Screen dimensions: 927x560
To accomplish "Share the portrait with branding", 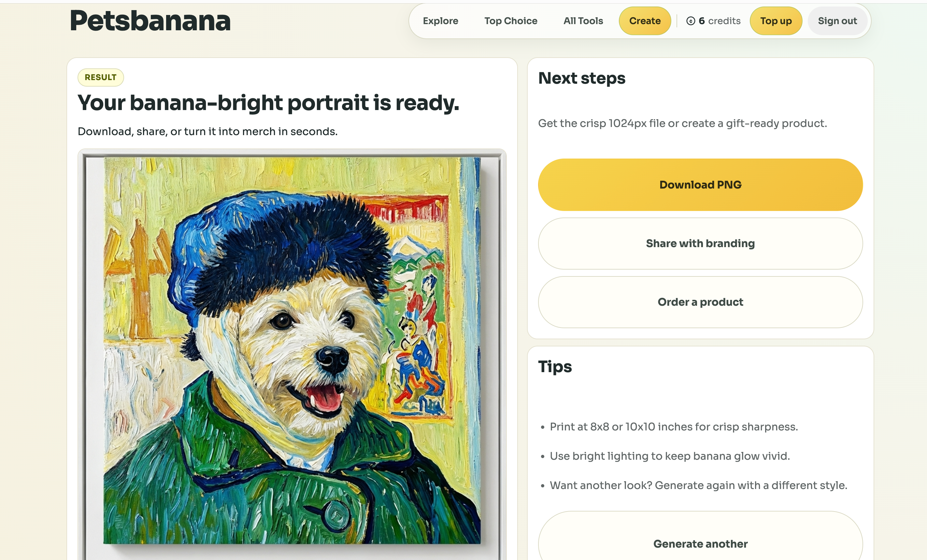I will (700, 243).
